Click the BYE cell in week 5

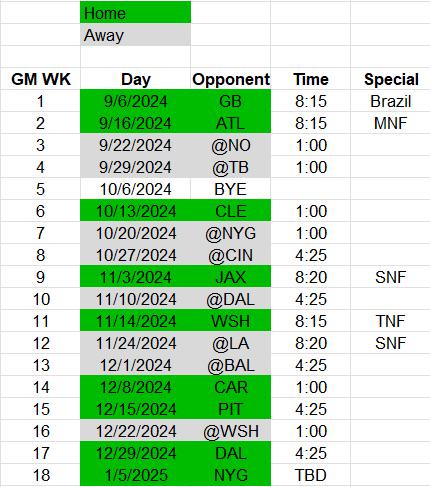click(x=231, y=189)
